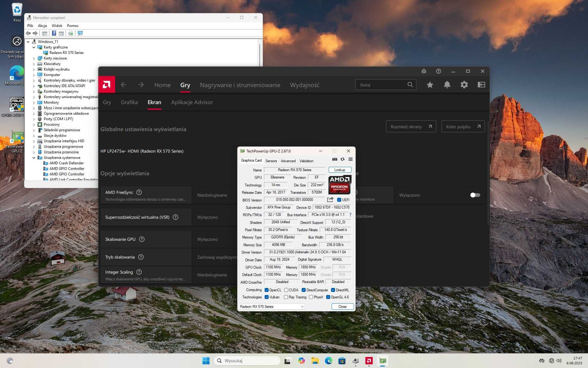Collapse the Karty graficzne tree node
This screenshot has width=588, height=368.
point(34,47)
